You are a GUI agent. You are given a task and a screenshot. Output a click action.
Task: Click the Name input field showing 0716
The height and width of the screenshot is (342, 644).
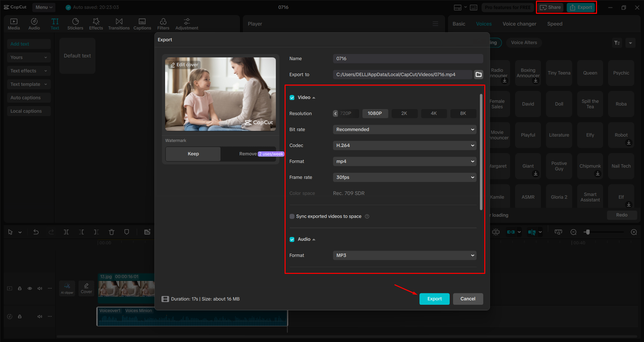(x=407, y=58)
